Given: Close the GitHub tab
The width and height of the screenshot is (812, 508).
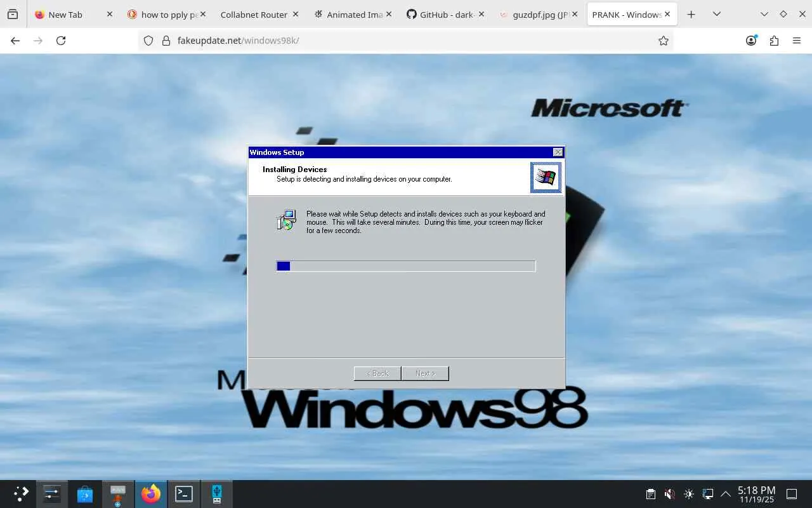Looking at the screenshot, I should [x=481, y=14].
